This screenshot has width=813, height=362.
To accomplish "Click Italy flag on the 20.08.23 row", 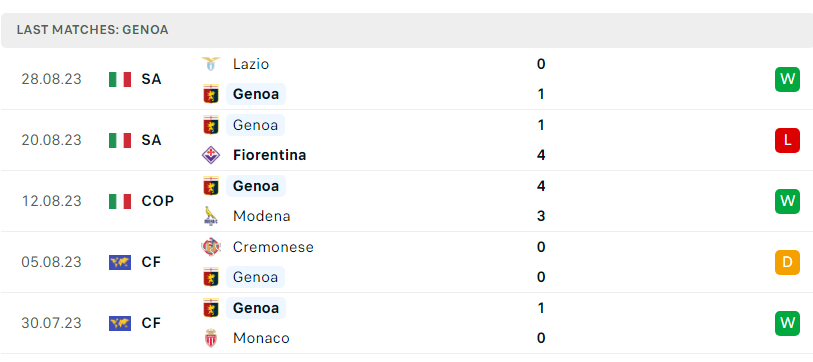I will [x=120, y=140].
